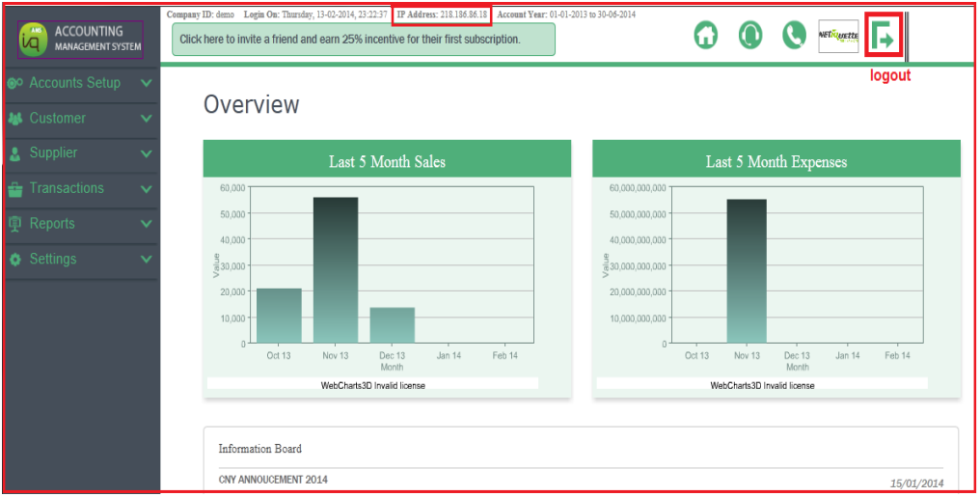The height and width of the screenshot is (497, 980).
Task: Expand the Customer chevron arrow
Action: 146,119
